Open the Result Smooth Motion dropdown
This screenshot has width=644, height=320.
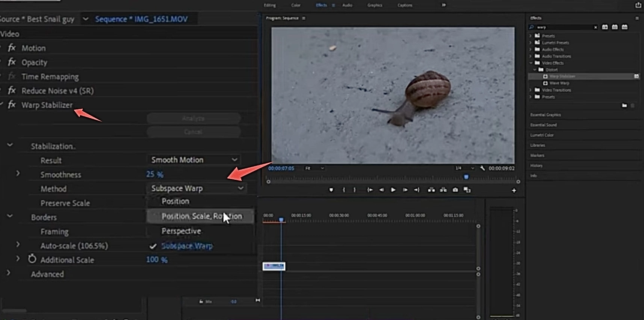(194, 160)
